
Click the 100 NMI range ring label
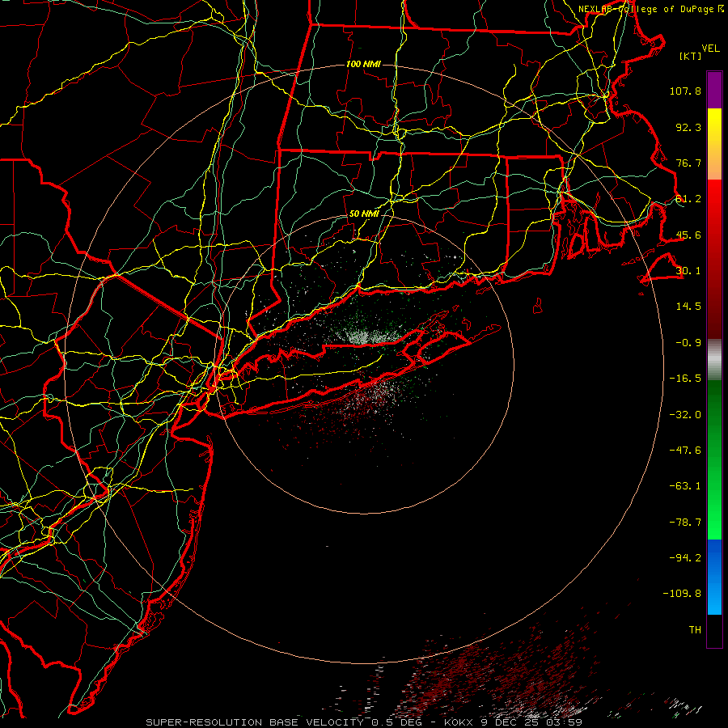pos(363,64)
